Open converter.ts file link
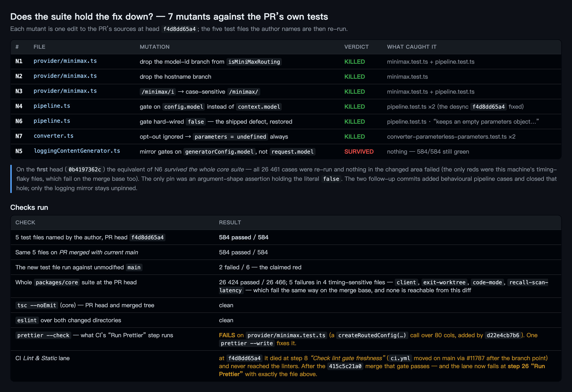This screenshot has width=572, height=392. (53, 136)
